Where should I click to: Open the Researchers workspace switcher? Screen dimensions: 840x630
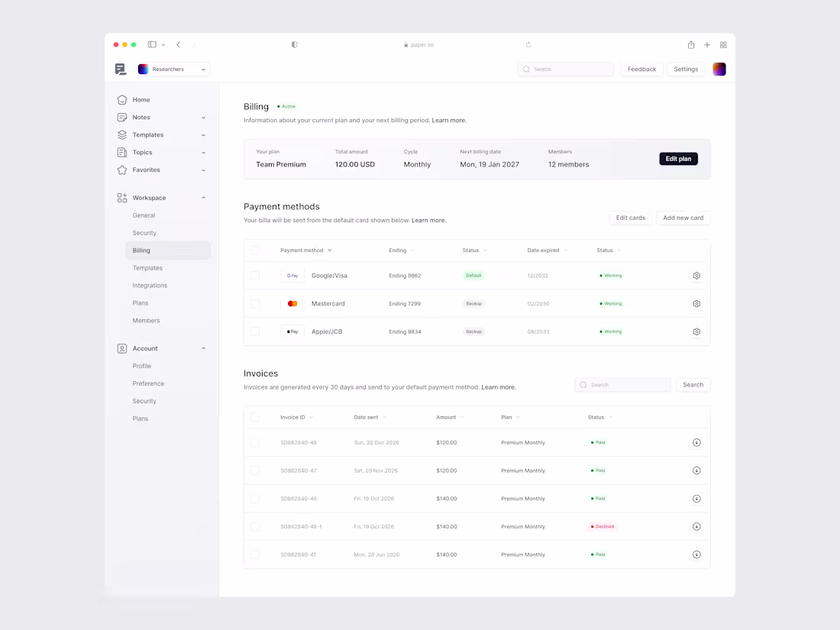coord(172,69)
